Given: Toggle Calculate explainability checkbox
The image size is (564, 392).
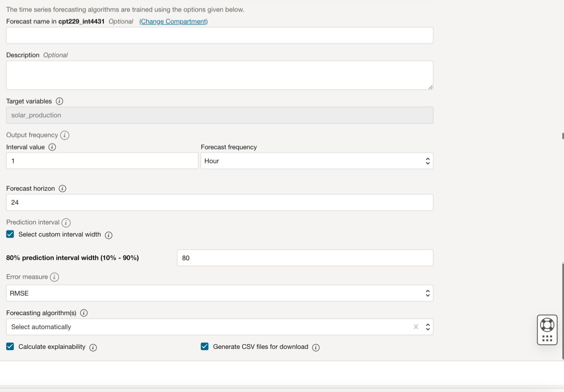Looking at the screenshot, I should [10, 347].
